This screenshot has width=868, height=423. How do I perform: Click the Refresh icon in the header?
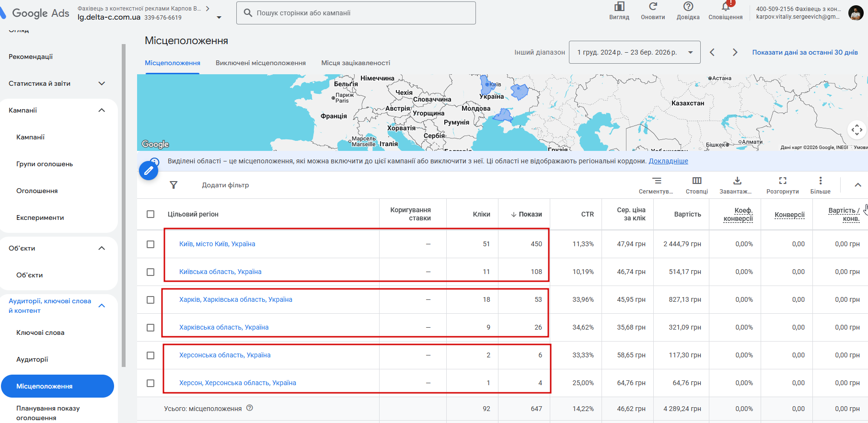click(653, 7)
